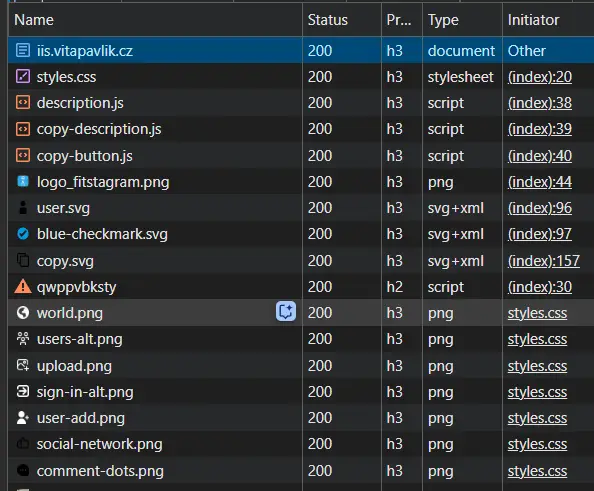
Task: Click the stylesheet icon next to styles.css
Action: 23,76
